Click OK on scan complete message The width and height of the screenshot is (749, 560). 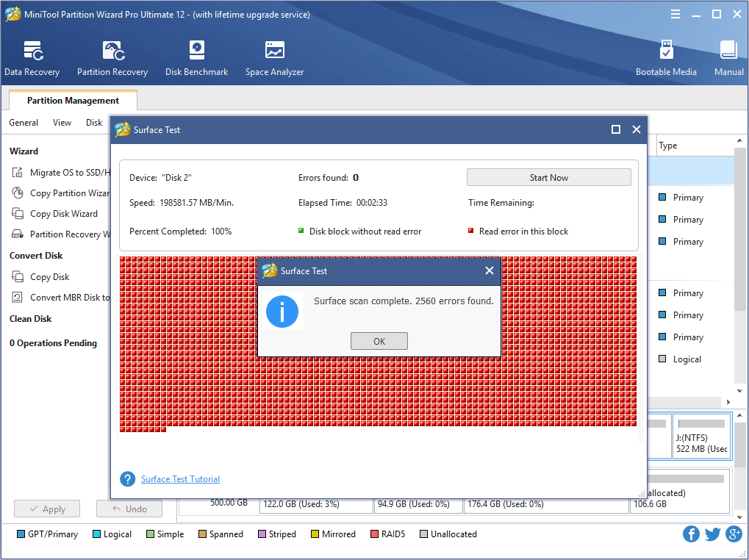pyautogui.click(x=379, y=340)
